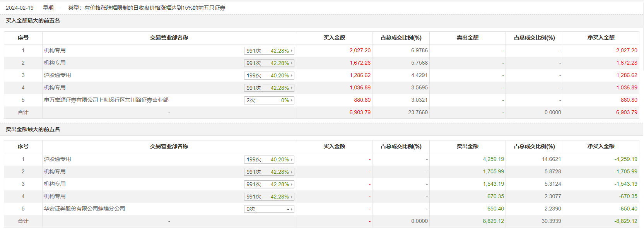Click the 买入金额最大的前五名 section heading

coord(33,21)
